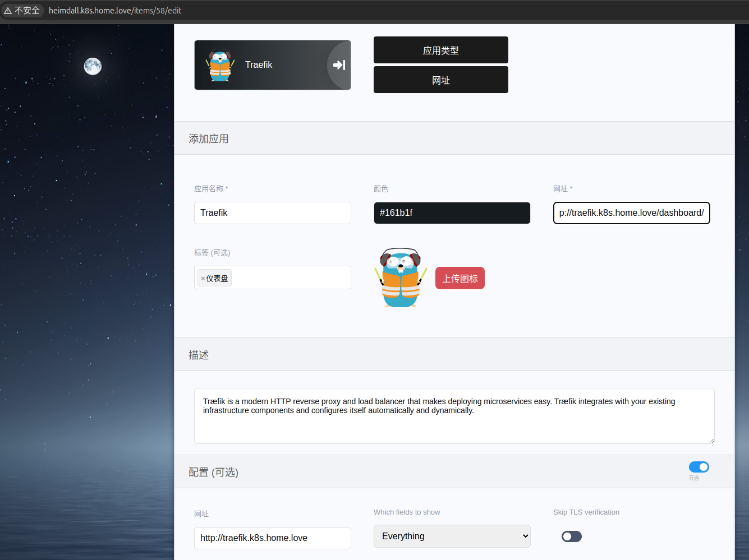Click the 应用名称 label

point(211,189)
